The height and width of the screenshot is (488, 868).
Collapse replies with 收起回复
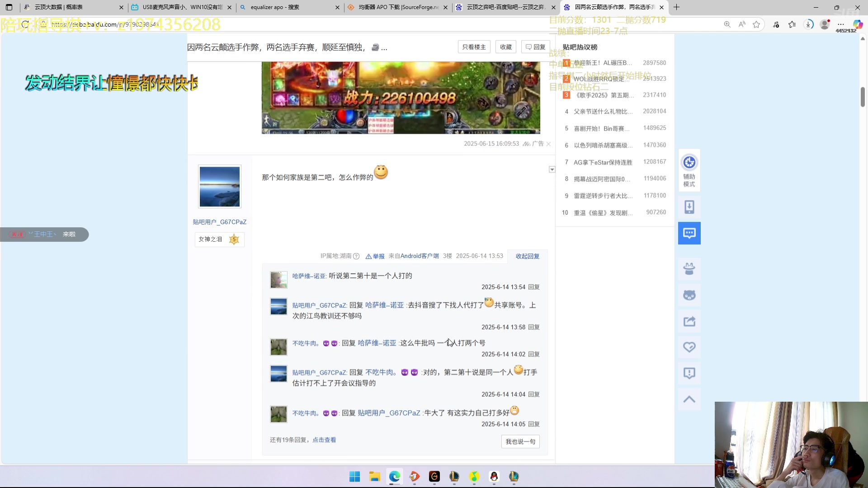528,256
